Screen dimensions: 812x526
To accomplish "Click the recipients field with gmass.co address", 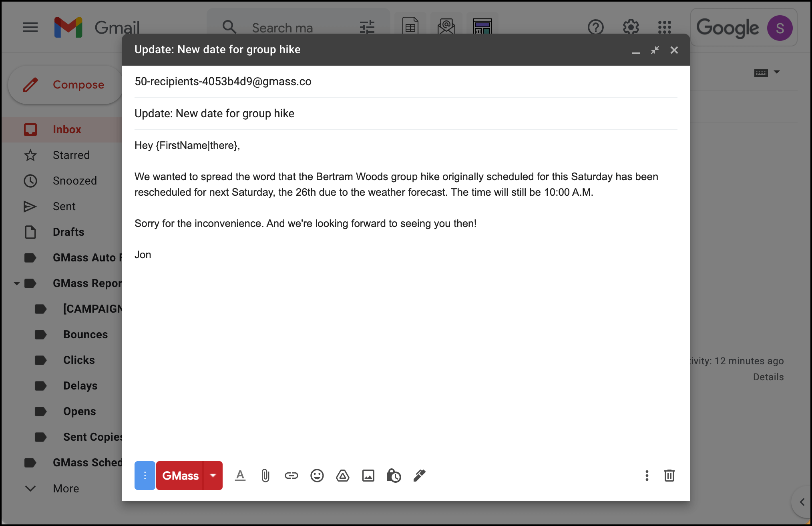I will point(406,82).
